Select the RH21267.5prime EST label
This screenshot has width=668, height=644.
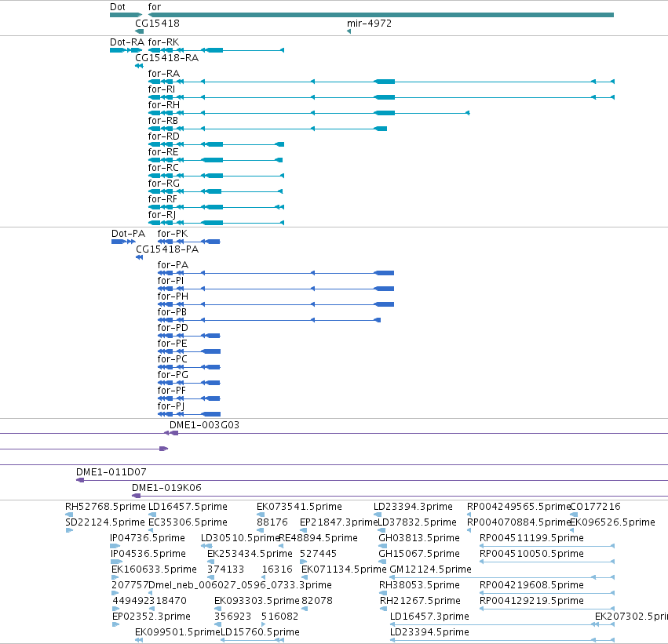click(420, 602)
